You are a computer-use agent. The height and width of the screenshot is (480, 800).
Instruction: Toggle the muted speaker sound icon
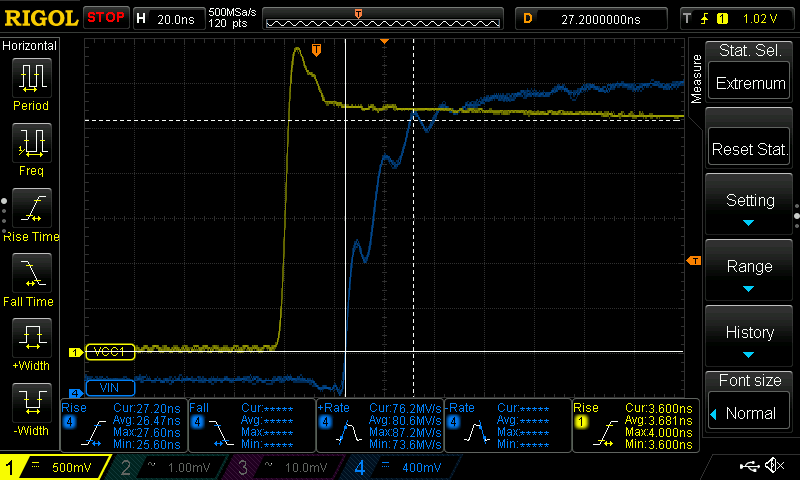click(775, 465)
